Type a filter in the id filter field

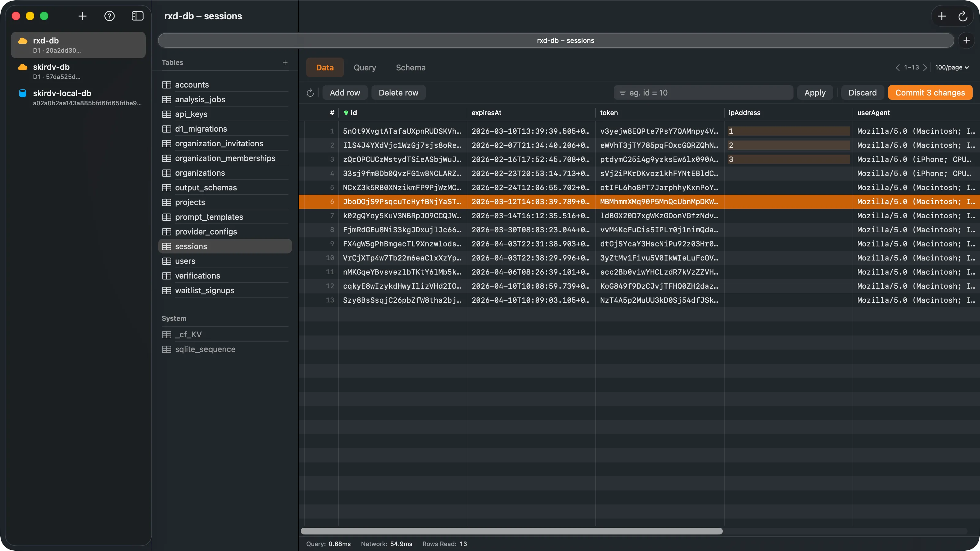[x=703, y=92]
